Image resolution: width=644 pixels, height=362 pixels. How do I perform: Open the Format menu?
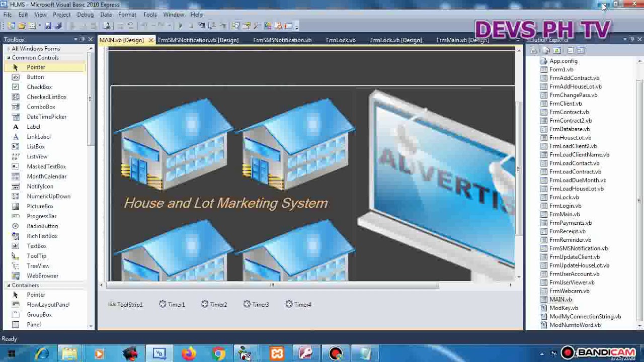[x=127, y=15]
